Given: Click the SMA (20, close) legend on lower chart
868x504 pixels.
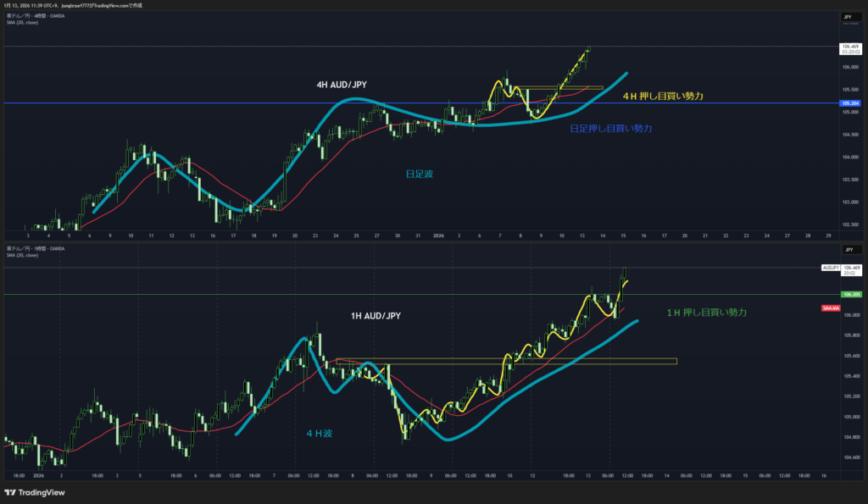Looking at the screenshot, I should [x=23, y=254].
